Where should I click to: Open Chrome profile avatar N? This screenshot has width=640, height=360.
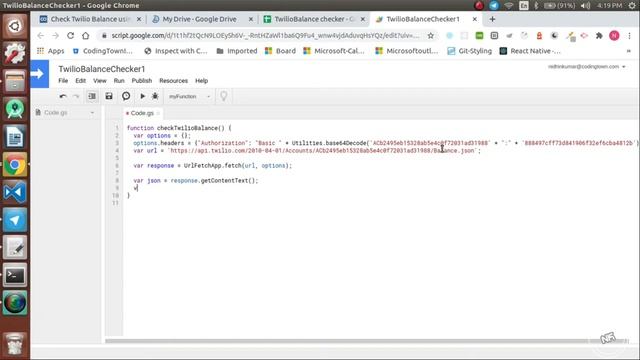(614, 36)
